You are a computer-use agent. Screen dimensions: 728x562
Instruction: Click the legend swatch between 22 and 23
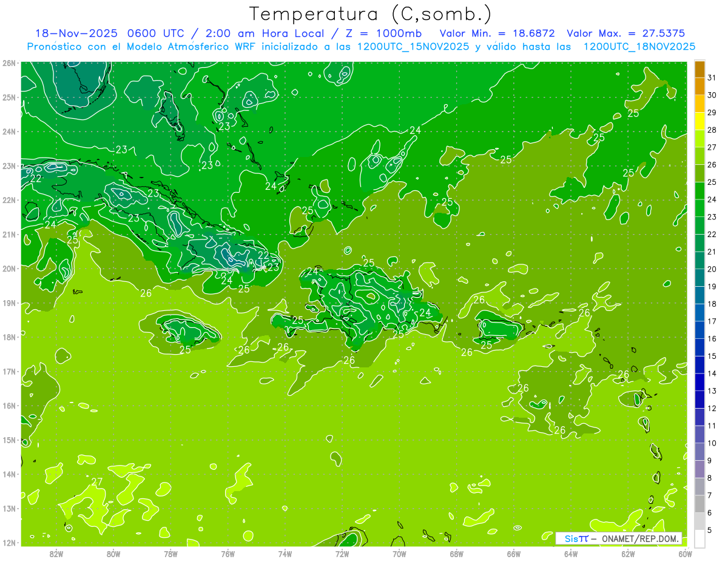(x=699, y=226)
